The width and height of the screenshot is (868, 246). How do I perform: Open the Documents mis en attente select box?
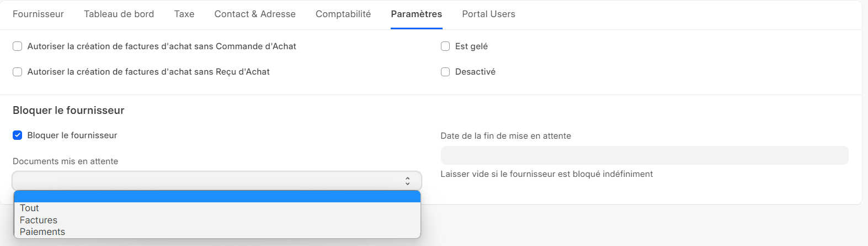(x=217, y=181)
